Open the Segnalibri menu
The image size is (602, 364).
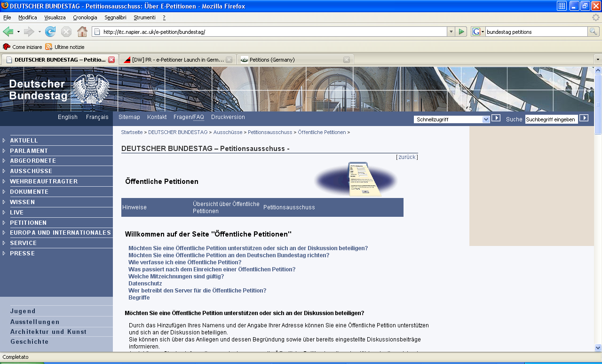click(116, 17)
